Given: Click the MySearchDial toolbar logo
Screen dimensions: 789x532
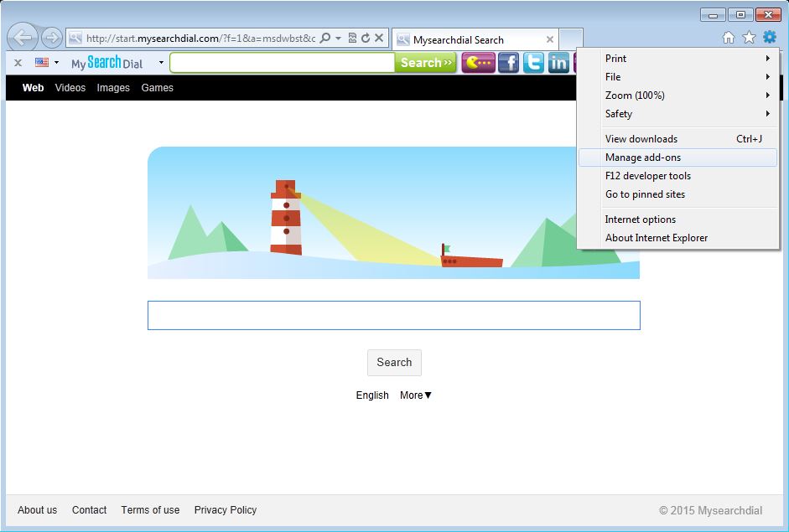Looking at the screenshot, I should [106, 63].
